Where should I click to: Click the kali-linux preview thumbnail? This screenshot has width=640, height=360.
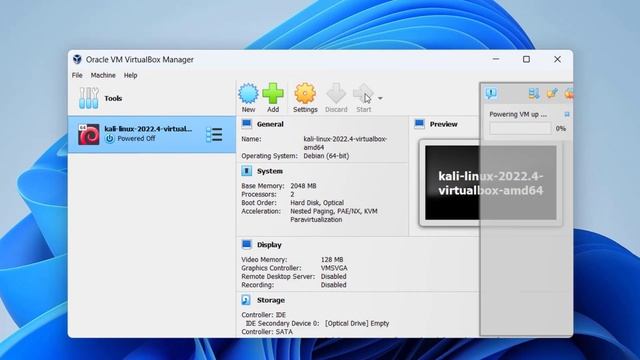tap(491, 183)
